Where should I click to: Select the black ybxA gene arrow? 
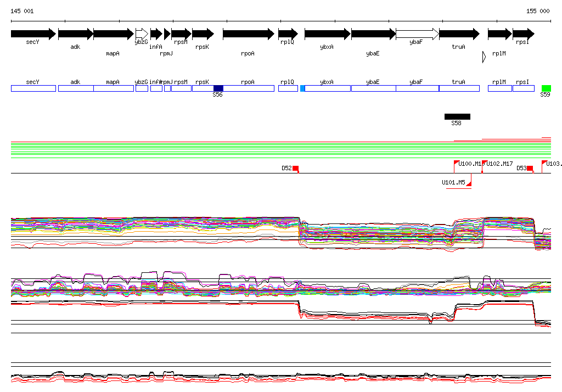(328, 34)
